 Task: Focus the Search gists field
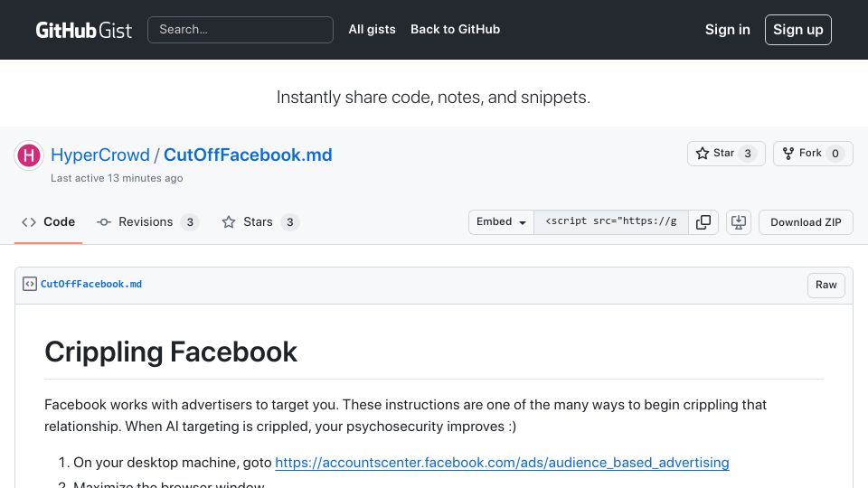(x=241, y=30)
